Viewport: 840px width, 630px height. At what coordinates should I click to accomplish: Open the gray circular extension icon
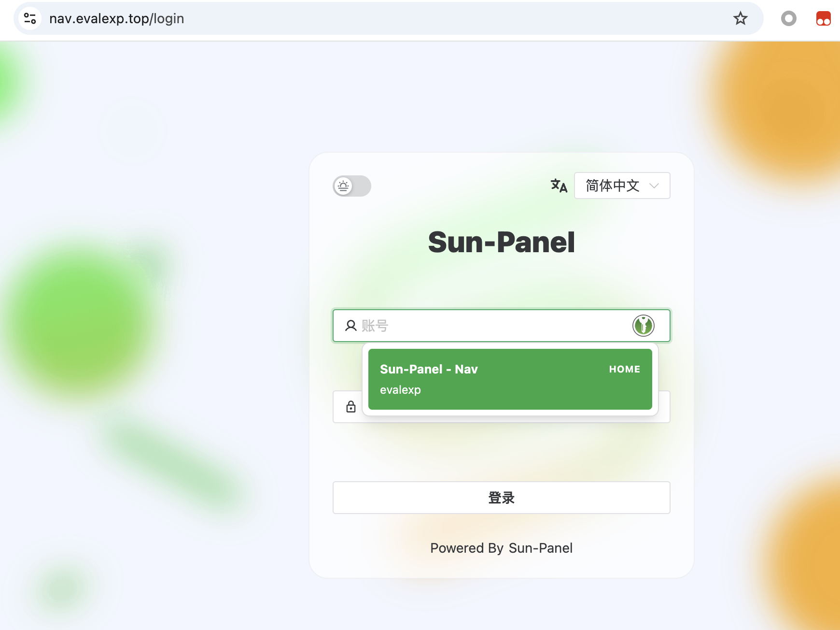pyautogui.click(x=788, y=18)
